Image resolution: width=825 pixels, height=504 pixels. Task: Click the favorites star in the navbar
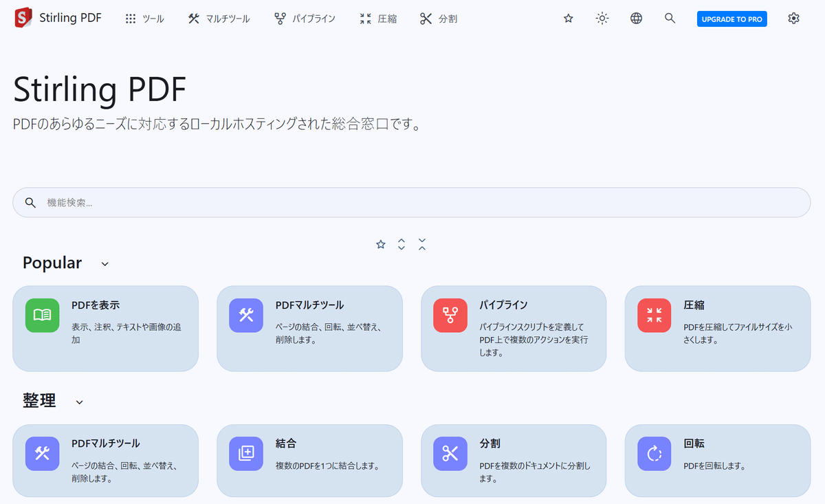(569, 19)
